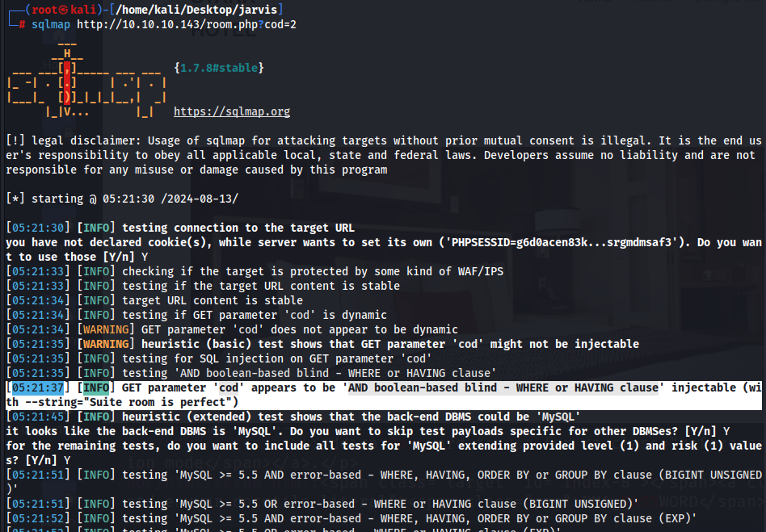
Task: Select the target URL http://10.10.10.143/room.php?cod=2
Action: 187,24
